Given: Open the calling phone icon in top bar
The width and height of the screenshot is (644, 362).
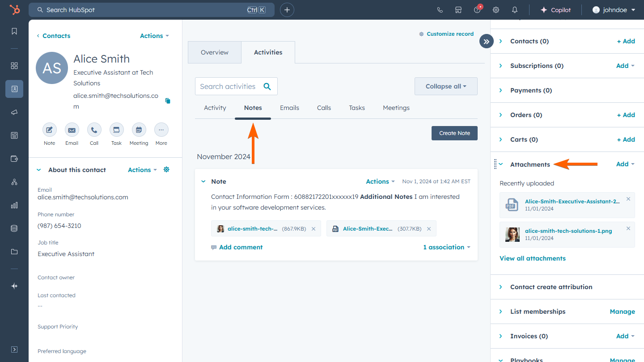Looking at the screenshot, I should (440, 10).
